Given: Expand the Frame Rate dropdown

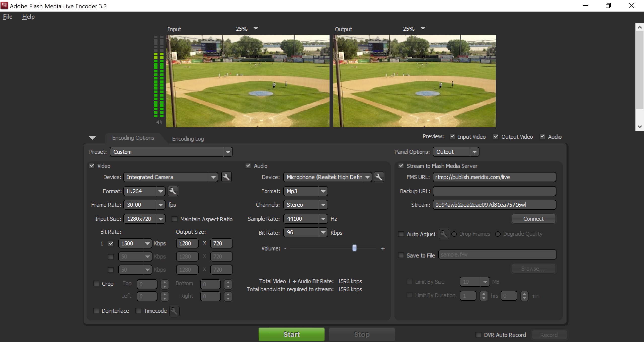Looking at the screenshot, I should [x=160, y=205].
